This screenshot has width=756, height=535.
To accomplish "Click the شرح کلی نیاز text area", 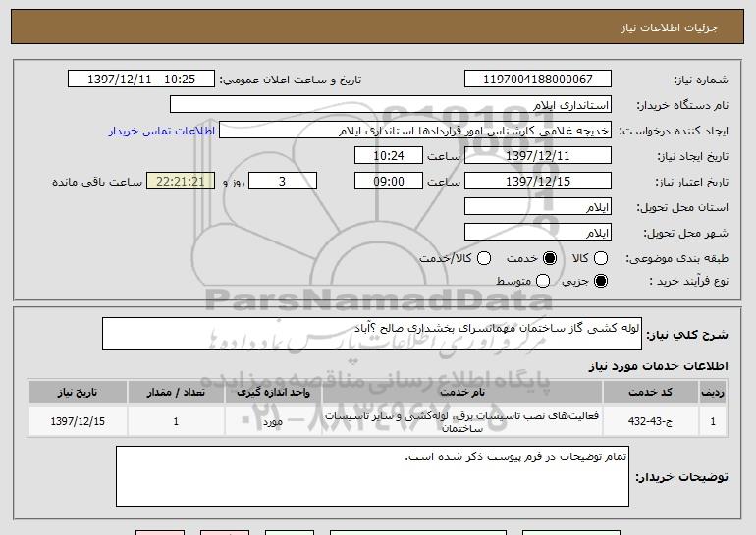I will [x=372, y=334].
